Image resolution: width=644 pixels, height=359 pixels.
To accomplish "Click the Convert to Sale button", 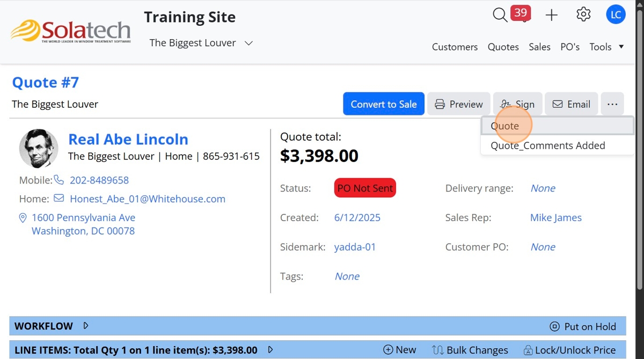I will pos(384,104).
